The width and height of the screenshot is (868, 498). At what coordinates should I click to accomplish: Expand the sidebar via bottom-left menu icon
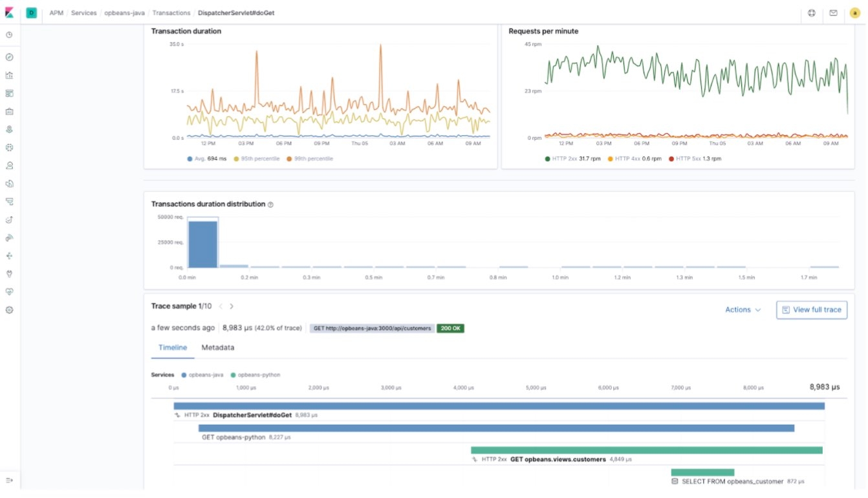tap(10, 481)
